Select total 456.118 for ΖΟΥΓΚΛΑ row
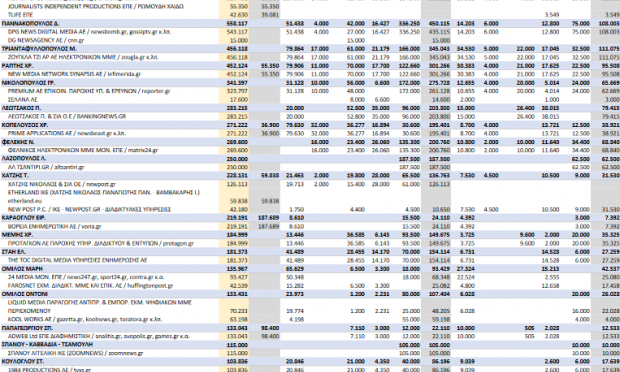 237,57
